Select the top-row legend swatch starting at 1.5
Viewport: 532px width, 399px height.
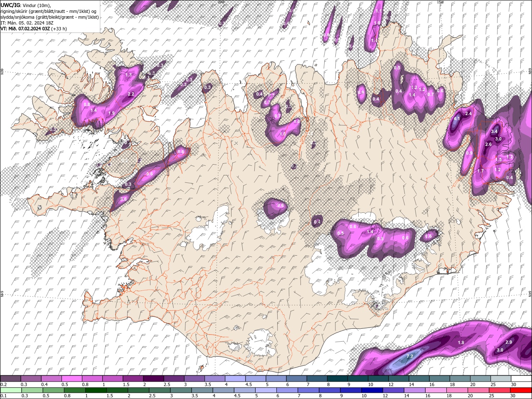click(133, 379)
